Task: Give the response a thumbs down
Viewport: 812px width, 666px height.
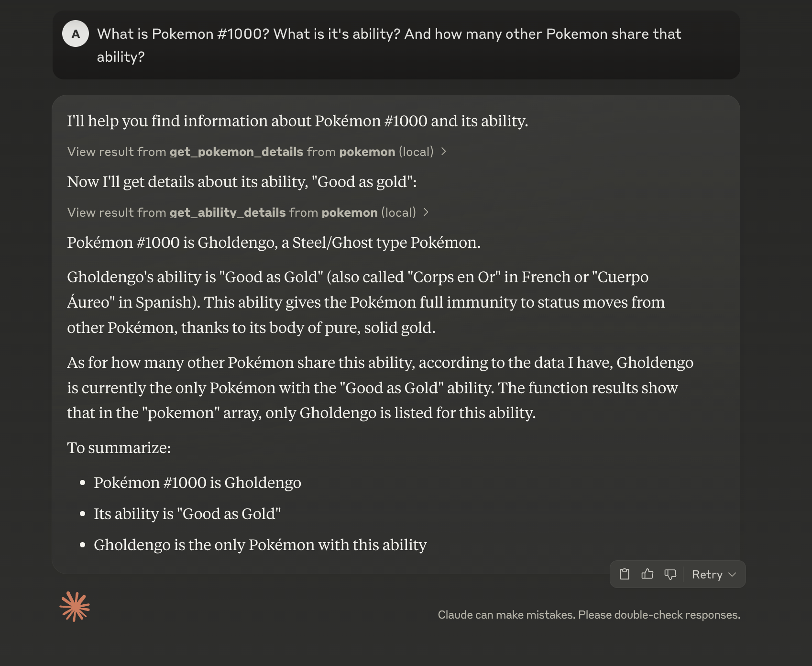Action: point(670,574)
